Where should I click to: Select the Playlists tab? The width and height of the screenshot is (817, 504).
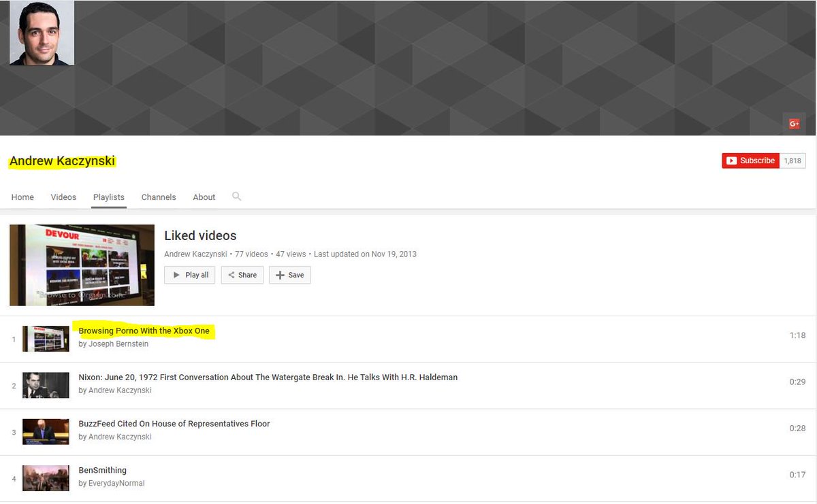pyautogui.click(x=109, y=197)
